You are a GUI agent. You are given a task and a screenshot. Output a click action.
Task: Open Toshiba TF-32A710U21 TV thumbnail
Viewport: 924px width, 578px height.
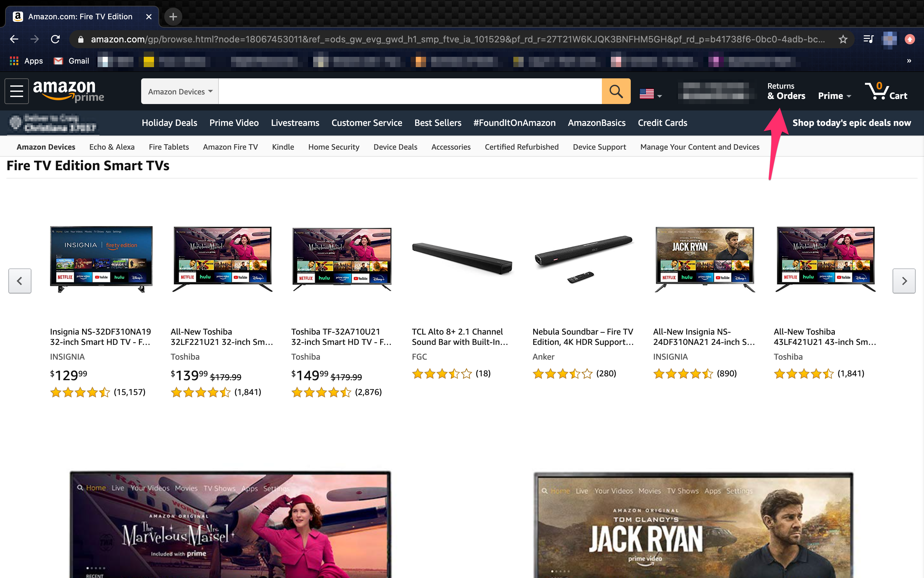coord(342,259)
